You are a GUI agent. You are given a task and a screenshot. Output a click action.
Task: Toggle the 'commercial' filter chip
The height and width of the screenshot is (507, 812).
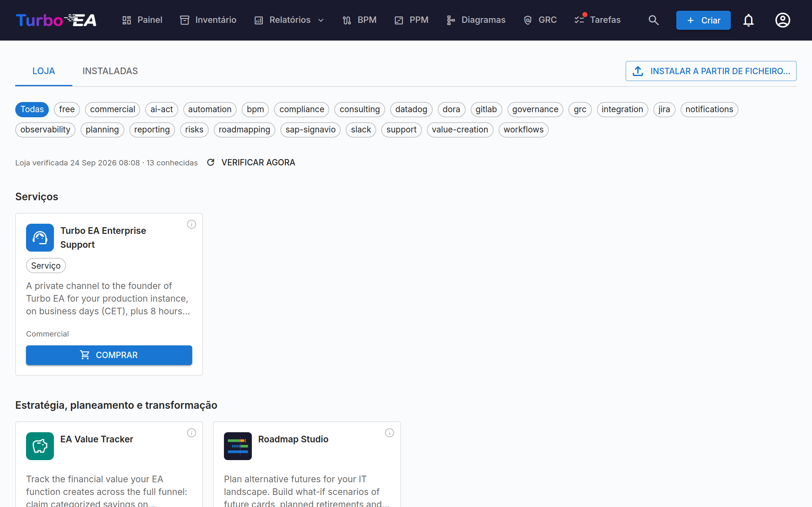pyautogui.click(x=112, y=110)
